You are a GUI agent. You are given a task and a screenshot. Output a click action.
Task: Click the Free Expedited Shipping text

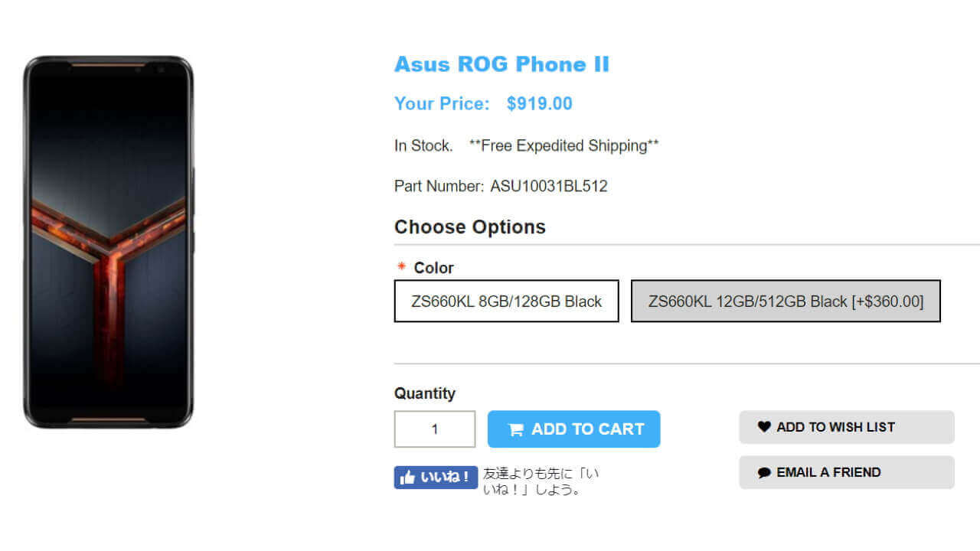(x=563, y=145)
